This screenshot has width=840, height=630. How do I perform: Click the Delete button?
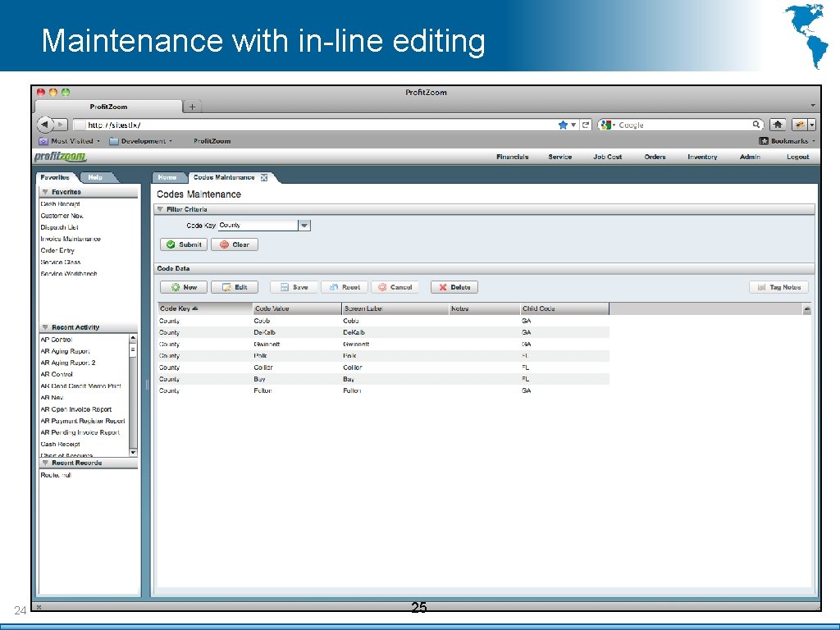[454, 288]
